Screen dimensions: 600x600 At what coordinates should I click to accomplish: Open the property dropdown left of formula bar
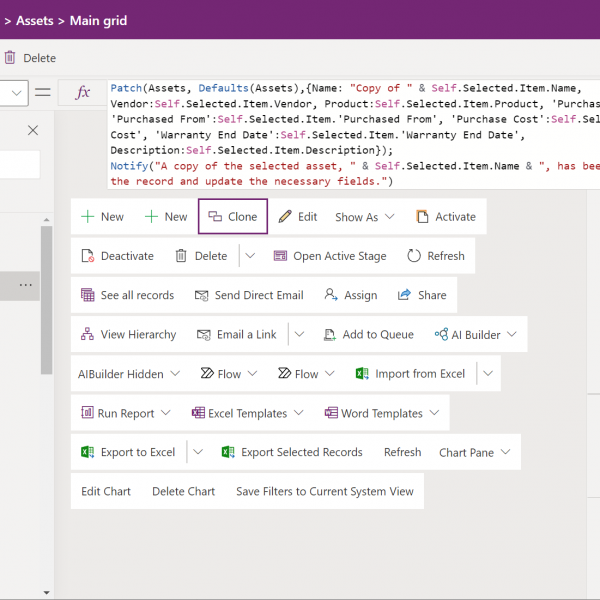(14, 93)
